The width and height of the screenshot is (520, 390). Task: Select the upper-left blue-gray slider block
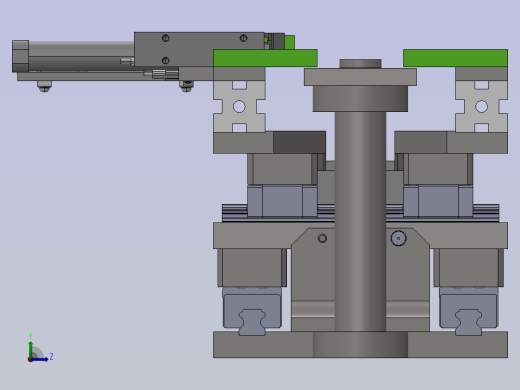[282, 201]
